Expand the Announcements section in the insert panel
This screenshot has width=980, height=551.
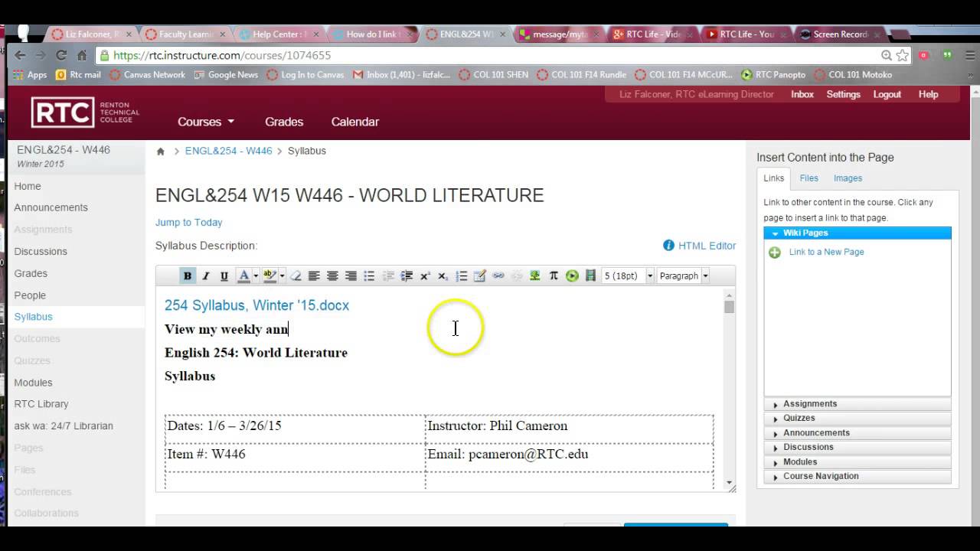point(857,433)
